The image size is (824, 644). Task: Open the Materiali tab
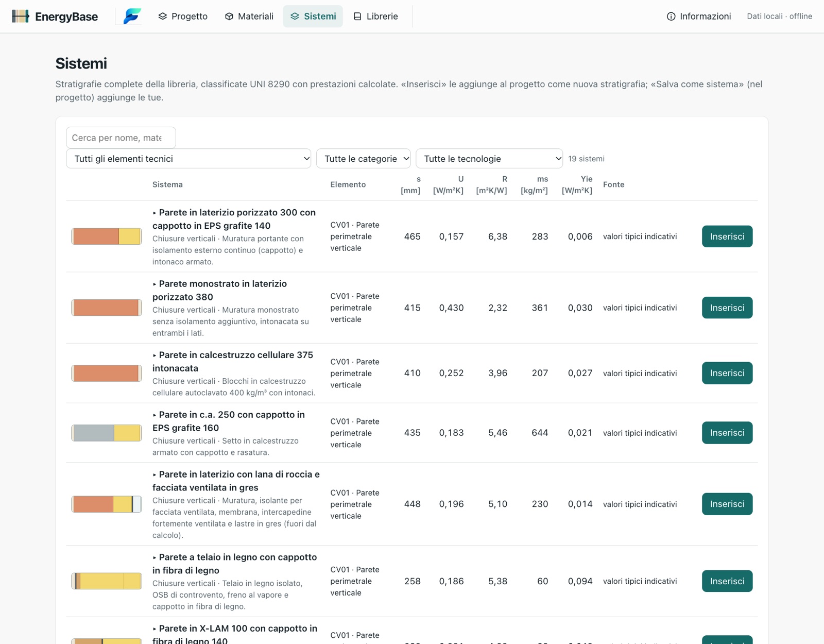click(249, 16)
